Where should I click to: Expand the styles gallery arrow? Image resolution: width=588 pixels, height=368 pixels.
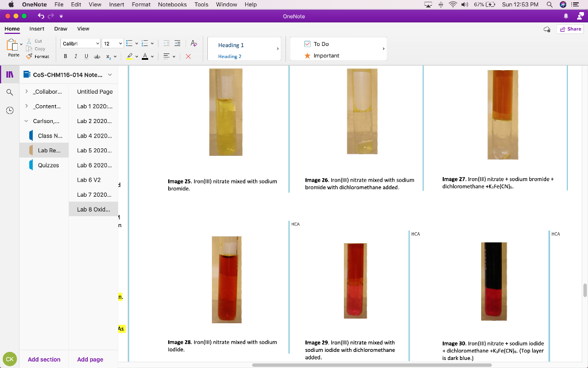click(277, 49)
